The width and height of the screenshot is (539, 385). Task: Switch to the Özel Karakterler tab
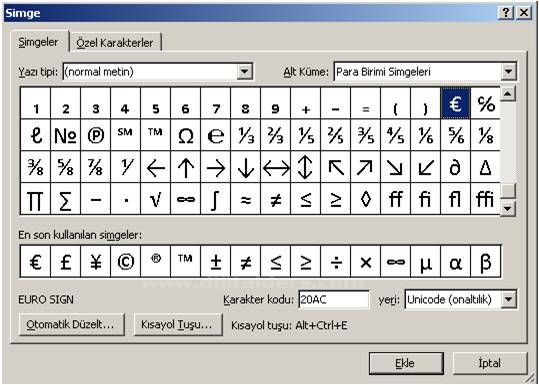(115, 43)
